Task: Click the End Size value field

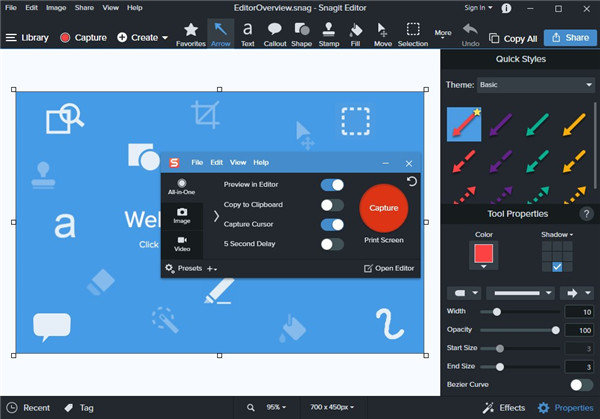Action: [x=579, y=367]
